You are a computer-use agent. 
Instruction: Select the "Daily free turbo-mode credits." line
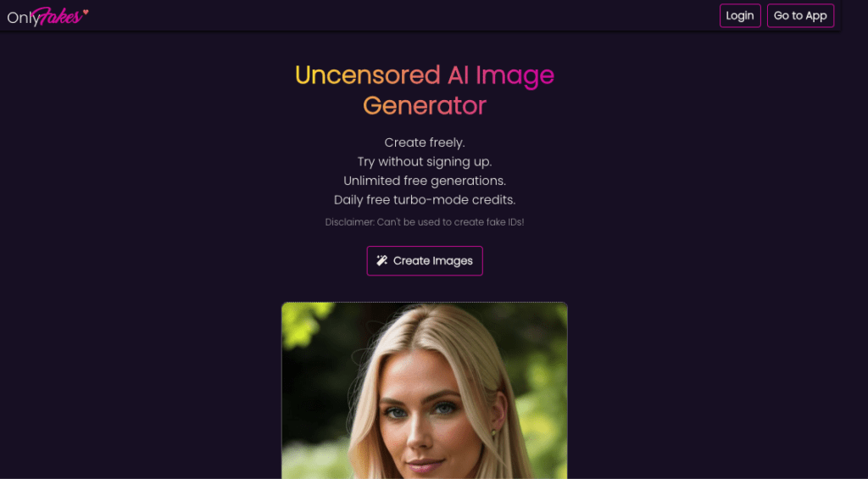(x=425, y=200)
